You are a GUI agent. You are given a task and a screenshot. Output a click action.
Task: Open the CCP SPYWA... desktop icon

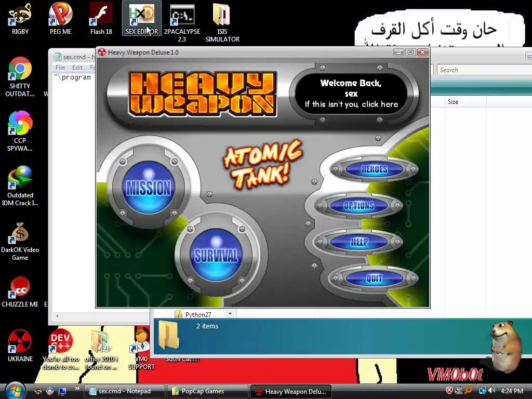coord(20,131)
